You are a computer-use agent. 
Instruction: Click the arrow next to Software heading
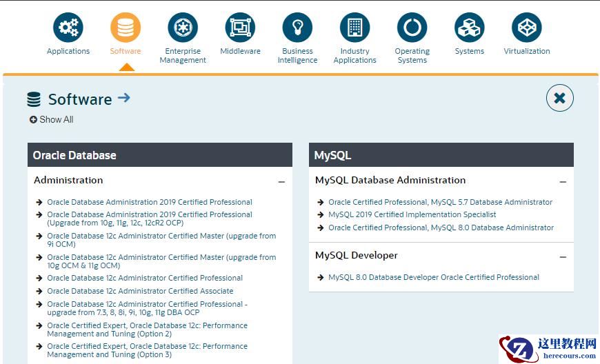pos(124,98)
